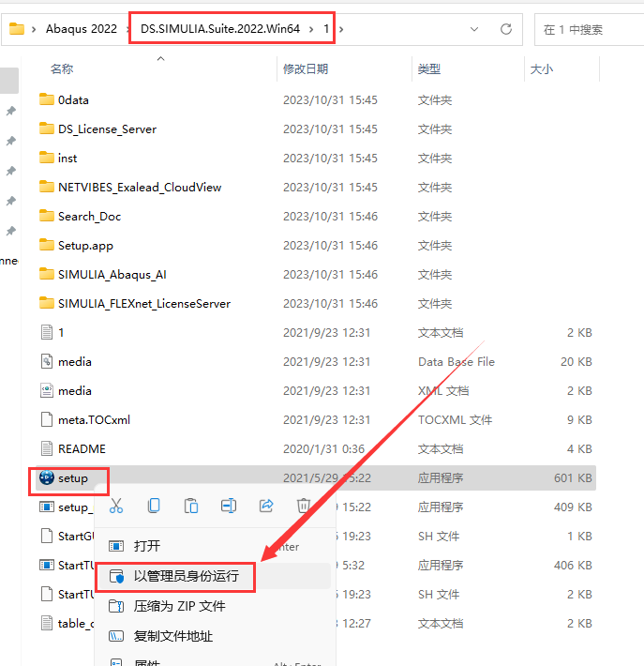The height and width of the screenshot is (666, 644).
Task: Sort by the 大小 column header
Action: coord(542,68)
